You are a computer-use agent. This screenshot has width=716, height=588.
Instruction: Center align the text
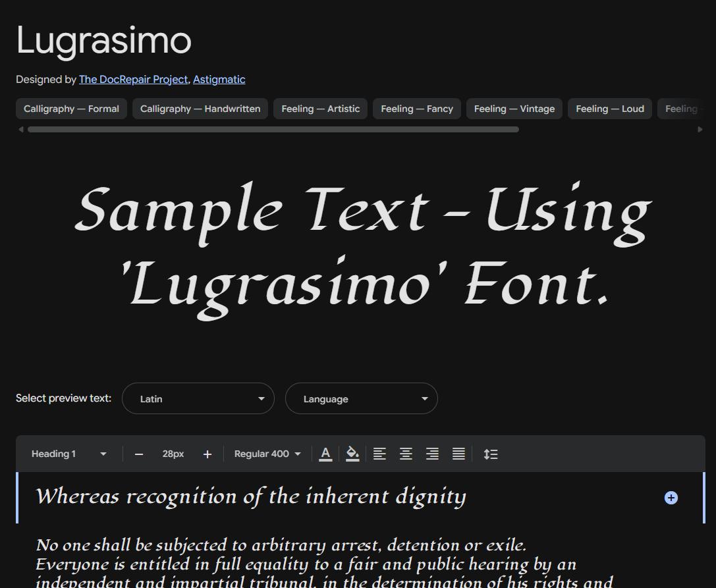point(406,454)
